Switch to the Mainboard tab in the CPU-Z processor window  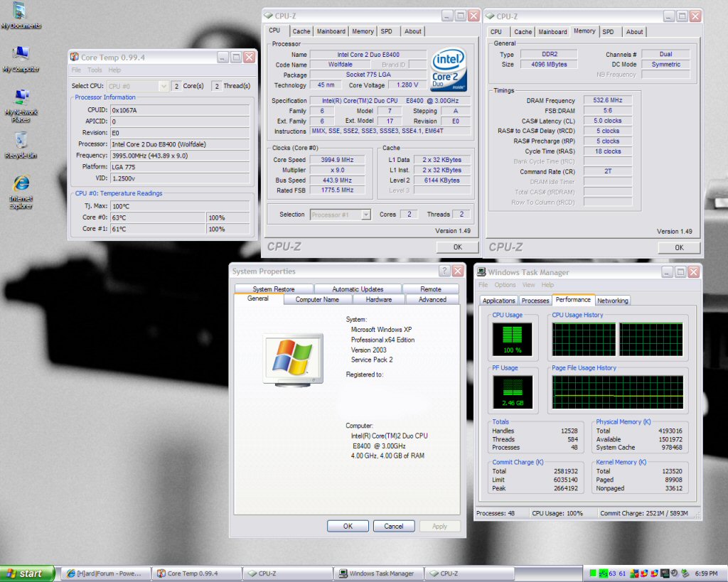coord(331,31)
